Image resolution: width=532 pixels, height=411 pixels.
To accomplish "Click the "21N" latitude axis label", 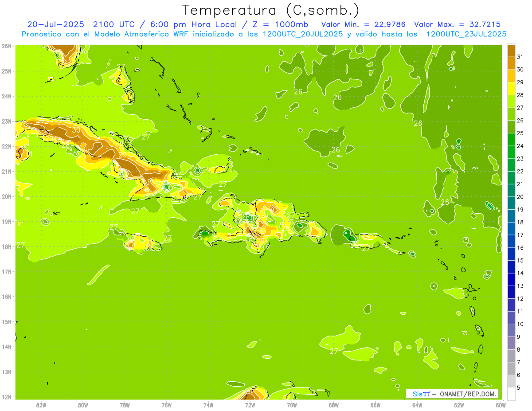I will point(6,171).
